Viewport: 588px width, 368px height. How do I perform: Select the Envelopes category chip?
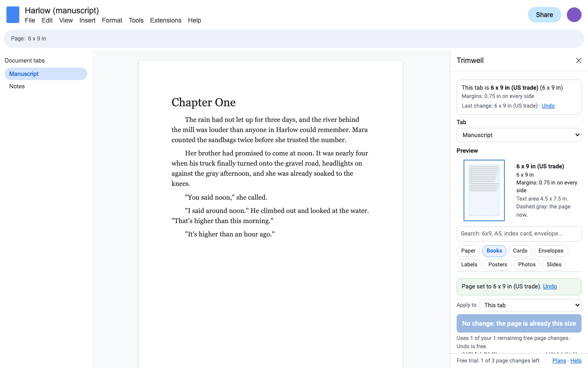coord(551,251)
